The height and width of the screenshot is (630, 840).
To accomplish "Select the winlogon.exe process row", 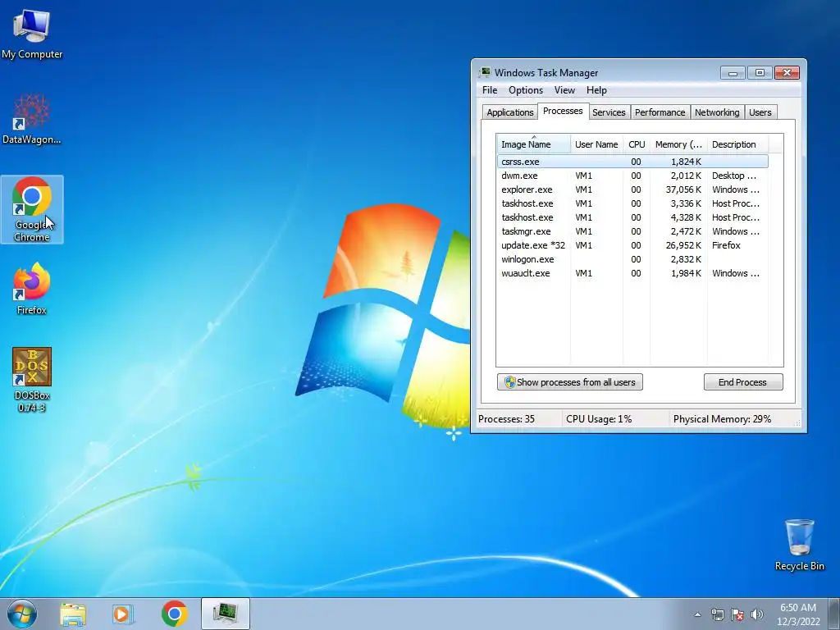I will (x=632, y=258).
